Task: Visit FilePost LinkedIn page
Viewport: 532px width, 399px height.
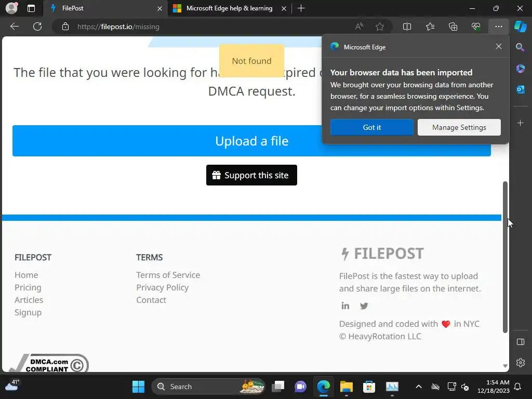Action: 345,305
